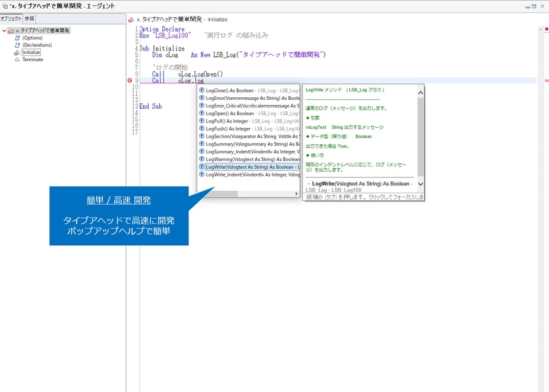This screenshot has height=392, width=549.
Task: Click the agent icon in tree root
Action: click(11, 31)
